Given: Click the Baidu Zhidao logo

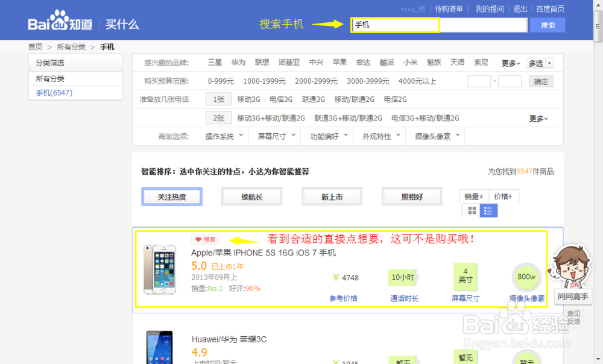Looking at the screenshot, I should [x=60, y=21].
